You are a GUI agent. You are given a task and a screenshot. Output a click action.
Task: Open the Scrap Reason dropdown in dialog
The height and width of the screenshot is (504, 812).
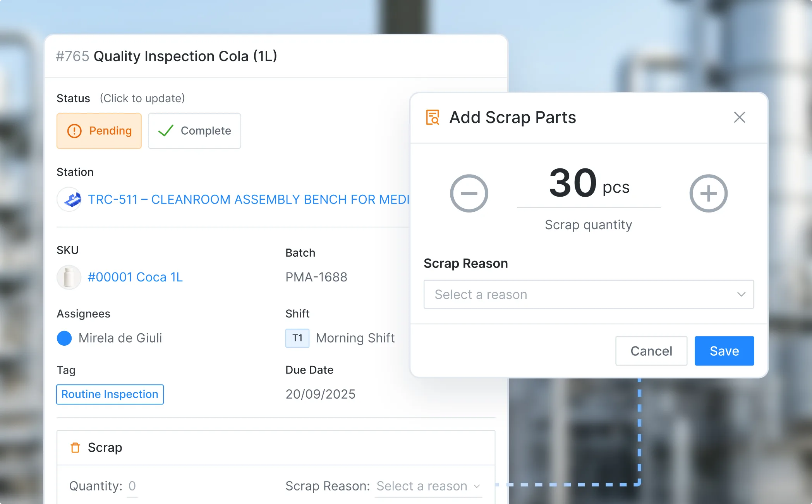point(588,295)
